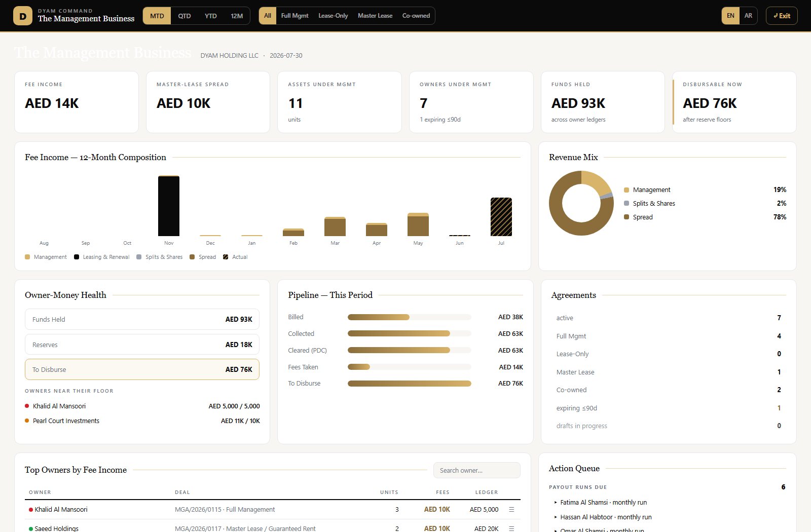Click Cleared (PDC) pipeline bar

(x=410, y=350)
